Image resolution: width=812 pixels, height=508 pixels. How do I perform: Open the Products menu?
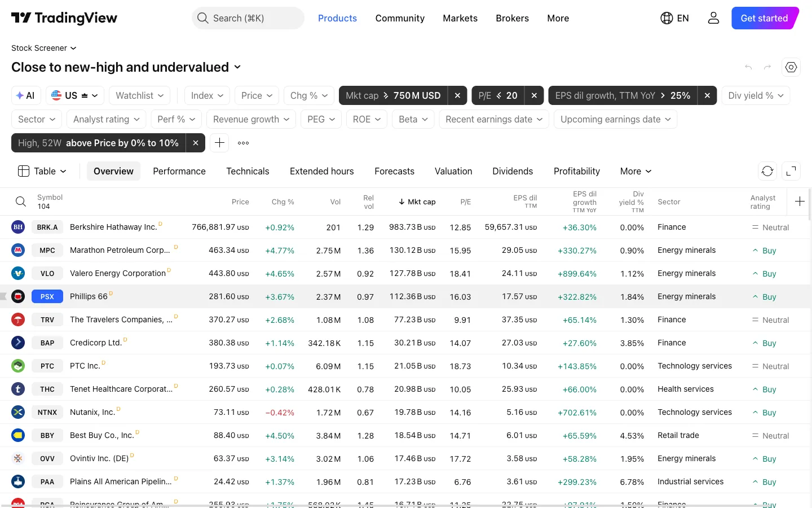337,18
